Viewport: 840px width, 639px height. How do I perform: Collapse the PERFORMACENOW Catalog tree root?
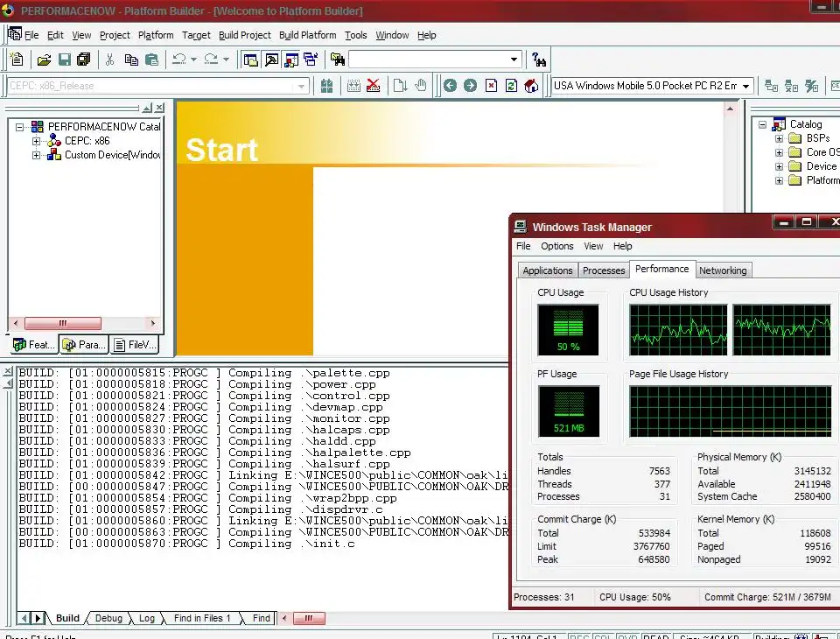coord(20,127)
